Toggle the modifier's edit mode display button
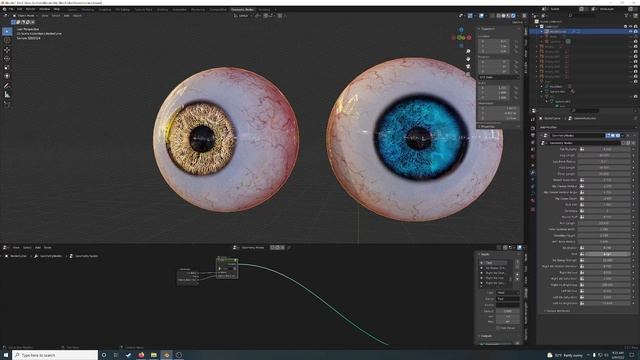Image resolution: width=640 pixels, height=360 pixels. pos(608,135)
